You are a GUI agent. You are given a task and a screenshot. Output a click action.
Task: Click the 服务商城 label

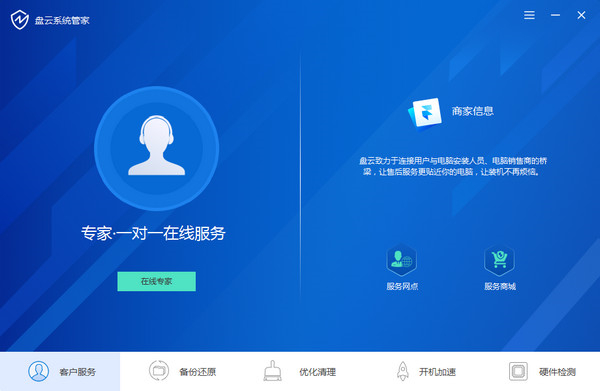pos(500,286)
